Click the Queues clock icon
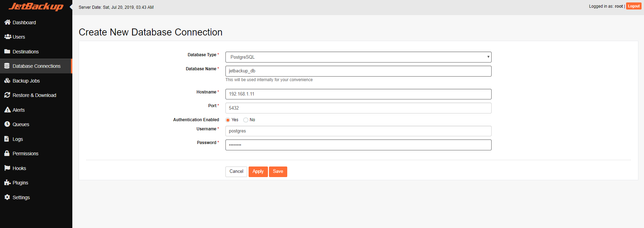Viewport: 644px width, 228px height. coord(7,124)
